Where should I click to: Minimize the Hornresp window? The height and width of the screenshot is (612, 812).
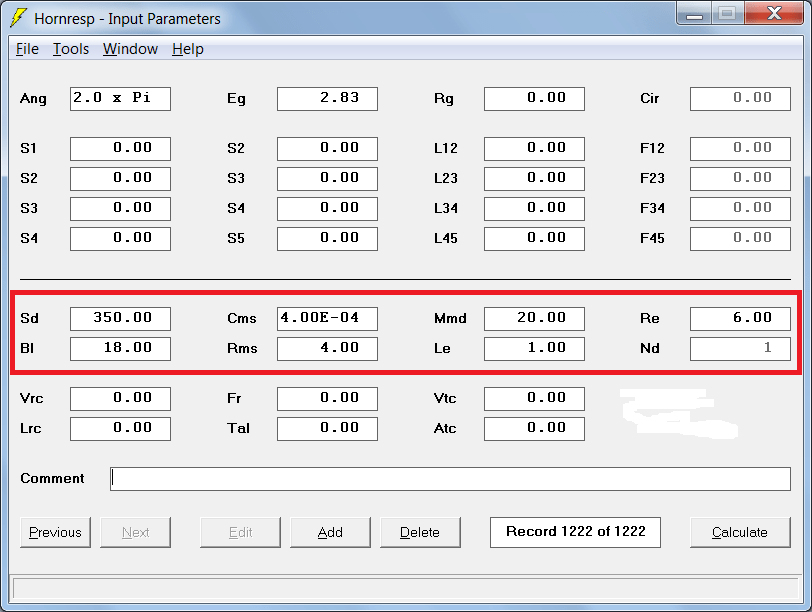[x=694, y=13]
